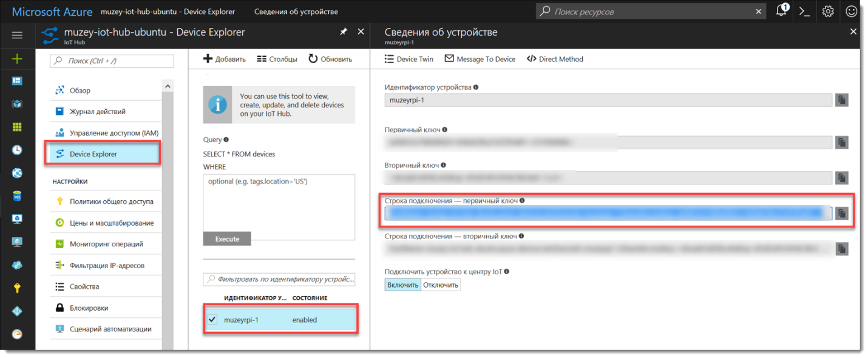The width and height of the screenshot is (868, 358).
Task: Click the smiley feedback icon
Action: (851, 11)
